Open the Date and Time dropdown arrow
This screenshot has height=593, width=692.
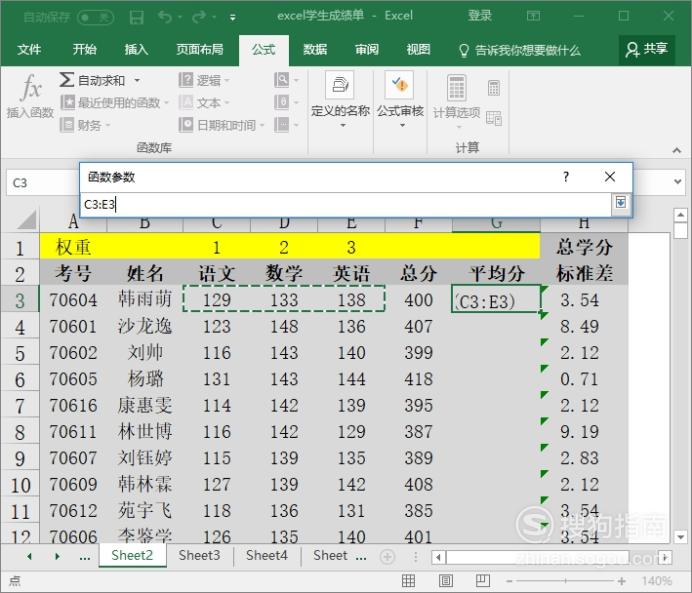(x=262, y=126)
